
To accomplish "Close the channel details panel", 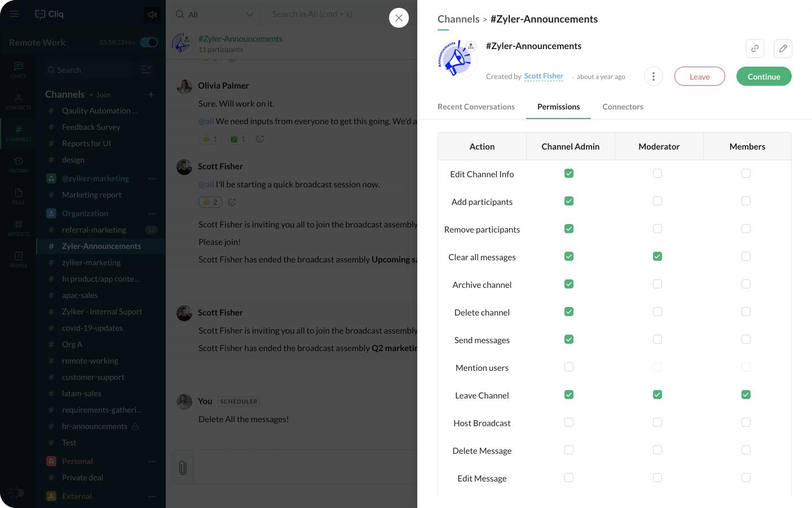I will click(399, 18).
